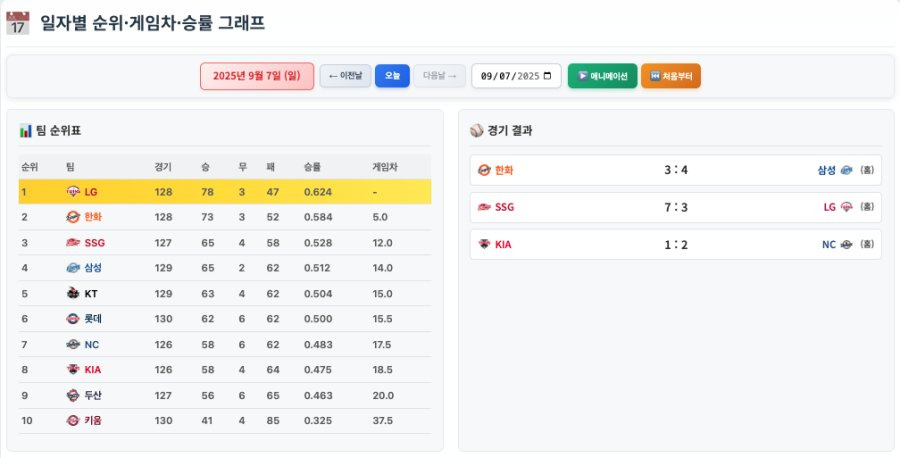The width and height of the screenshot is (900, 458).
Task: Click the LG team name in standings
Action: tap(91, 192)
